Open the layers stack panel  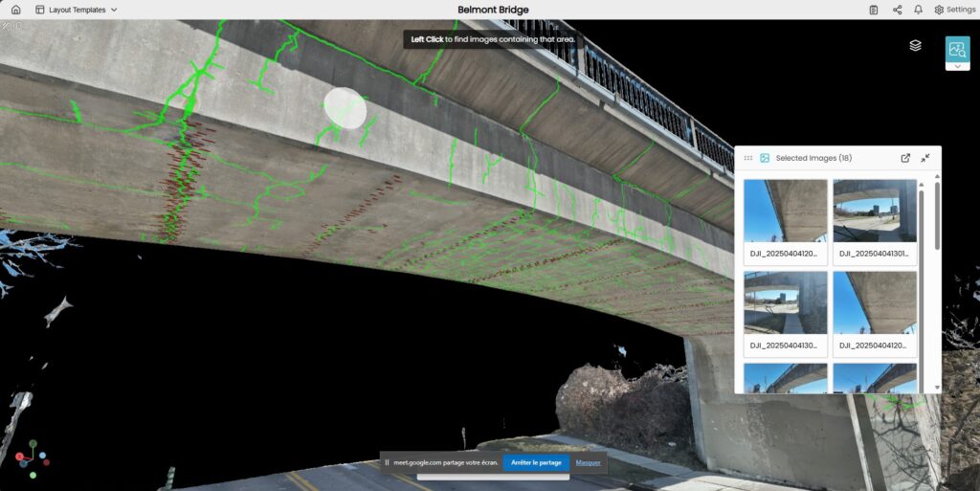[x=915, y=45]
